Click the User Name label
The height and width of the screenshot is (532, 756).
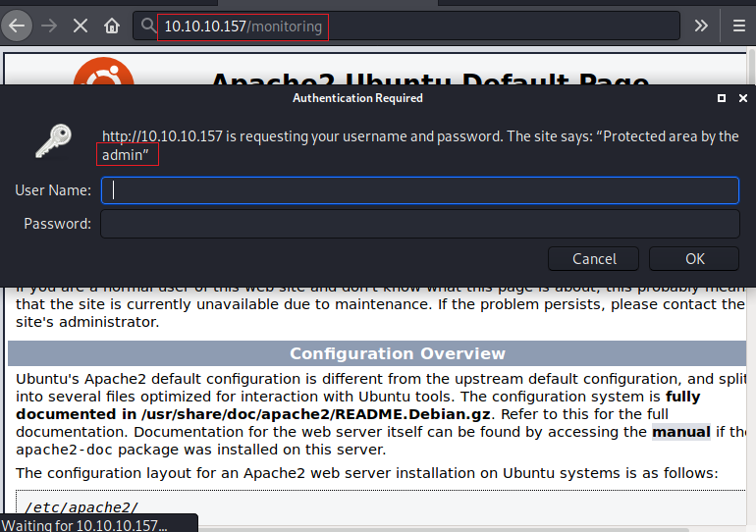pyautogui.click(x=53, y=190)
